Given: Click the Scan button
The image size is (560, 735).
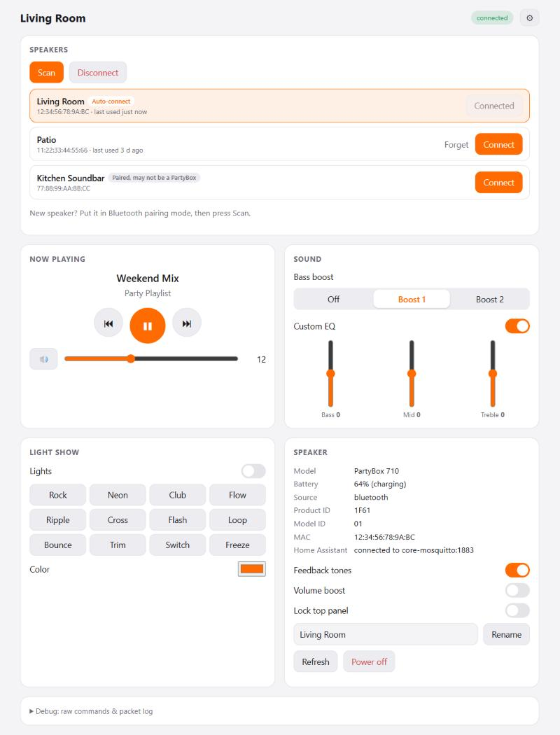Looking at the screenshot, I should pos(46,72).
